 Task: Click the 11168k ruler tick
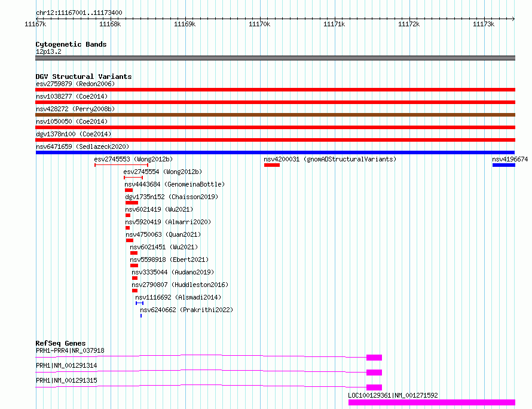[x=110, y=24]
